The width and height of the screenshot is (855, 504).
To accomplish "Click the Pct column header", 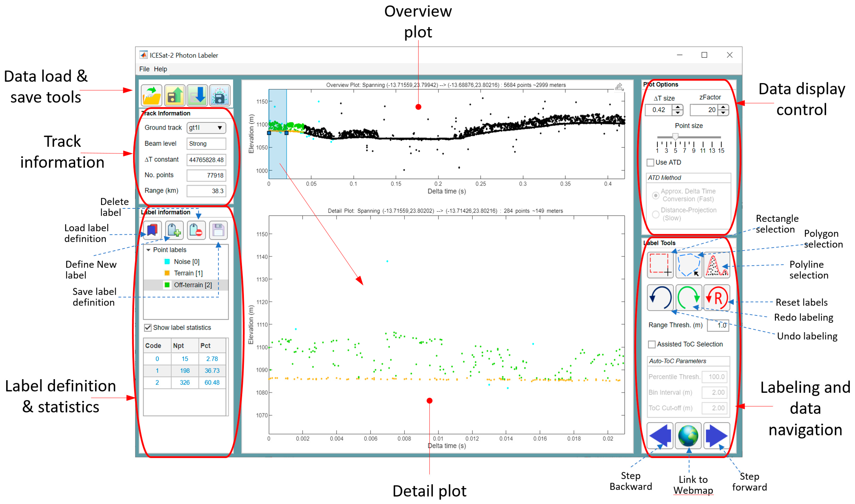I will coord(212,346).
